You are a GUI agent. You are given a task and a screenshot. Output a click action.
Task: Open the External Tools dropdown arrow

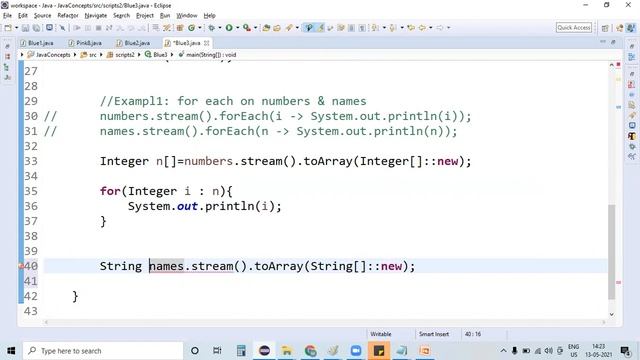click(255, 28)
